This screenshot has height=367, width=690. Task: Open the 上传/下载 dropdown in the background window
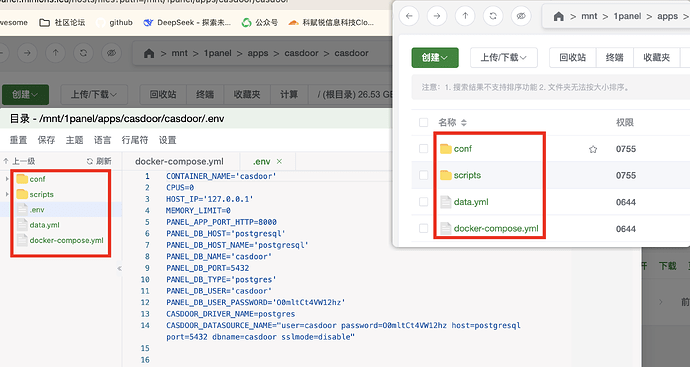94,95
